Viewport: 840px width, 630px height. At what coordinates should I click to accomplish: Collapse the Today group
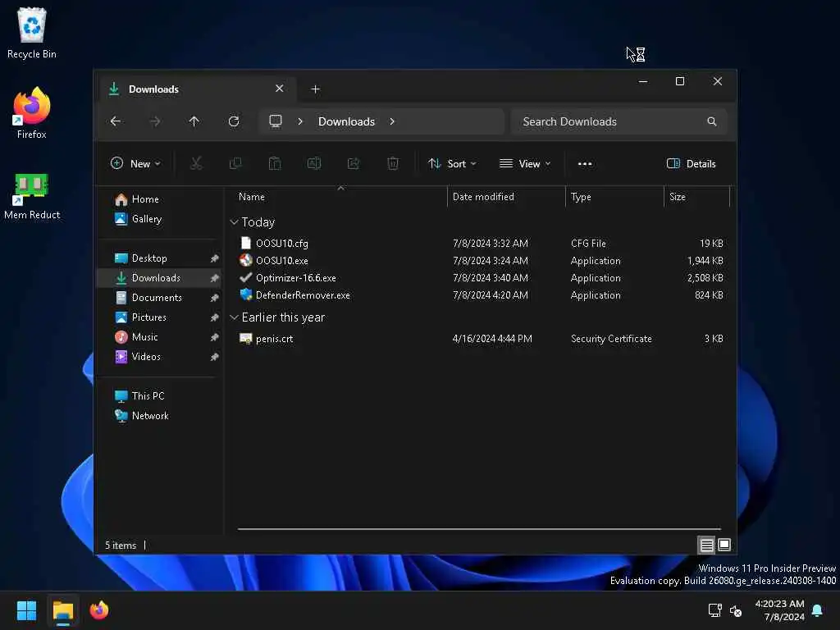pyautogui.click(x=234, y=221)
